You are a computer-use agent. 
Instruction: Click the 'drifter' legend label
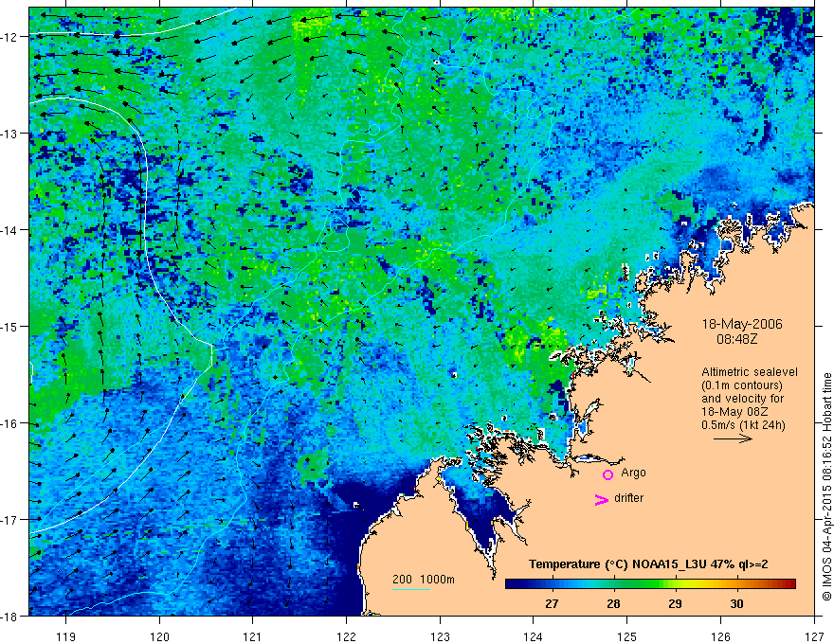pyautogui.click(x=628, y=498)
